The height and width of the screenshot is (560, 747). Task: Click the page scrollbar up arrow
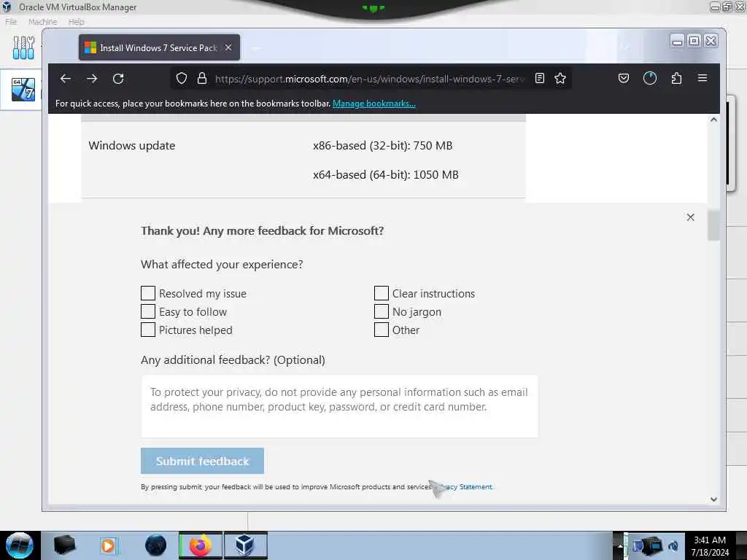click(713, 120)
